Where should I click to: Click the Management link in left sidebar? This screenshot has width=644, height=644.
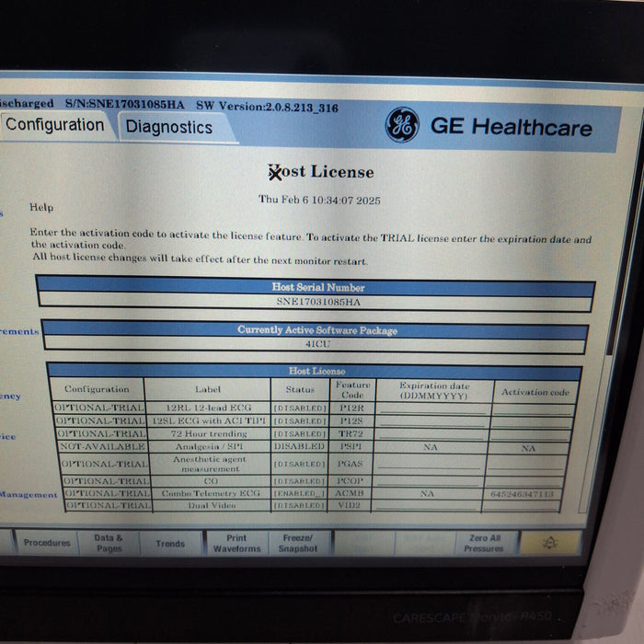29,495
